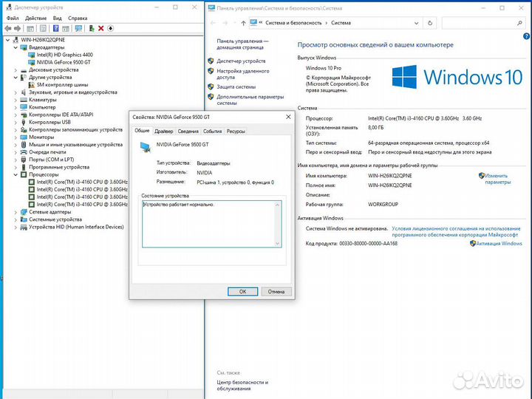Collapse the Процессоры tree node
532x399 pixels.
pos(16,174)
